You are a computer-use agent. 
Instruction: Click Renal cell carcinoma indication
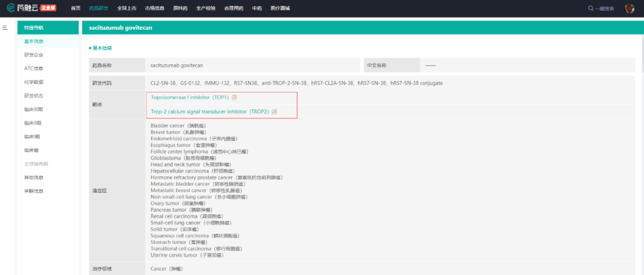pyautogui.click(x=187, y=217)
